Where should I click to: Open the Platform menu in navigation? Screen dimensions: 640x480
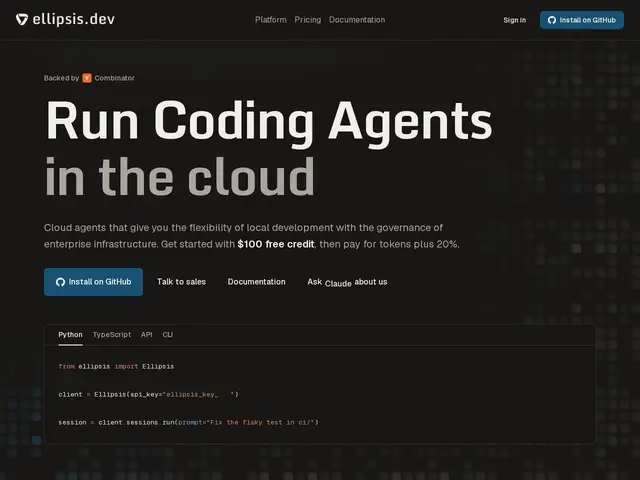[x=271, y=20]
